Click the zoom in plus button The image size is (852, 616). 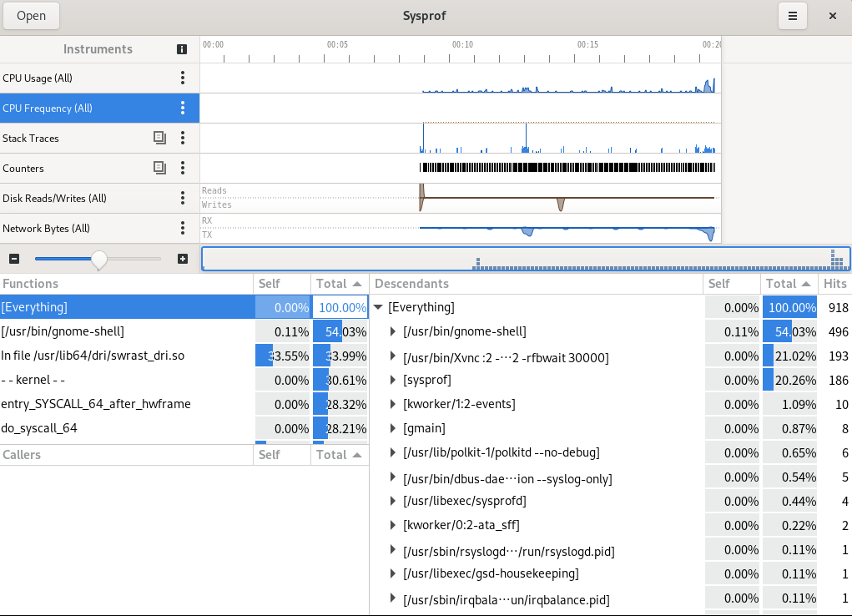pyautogui.click(x=183, y=259)
